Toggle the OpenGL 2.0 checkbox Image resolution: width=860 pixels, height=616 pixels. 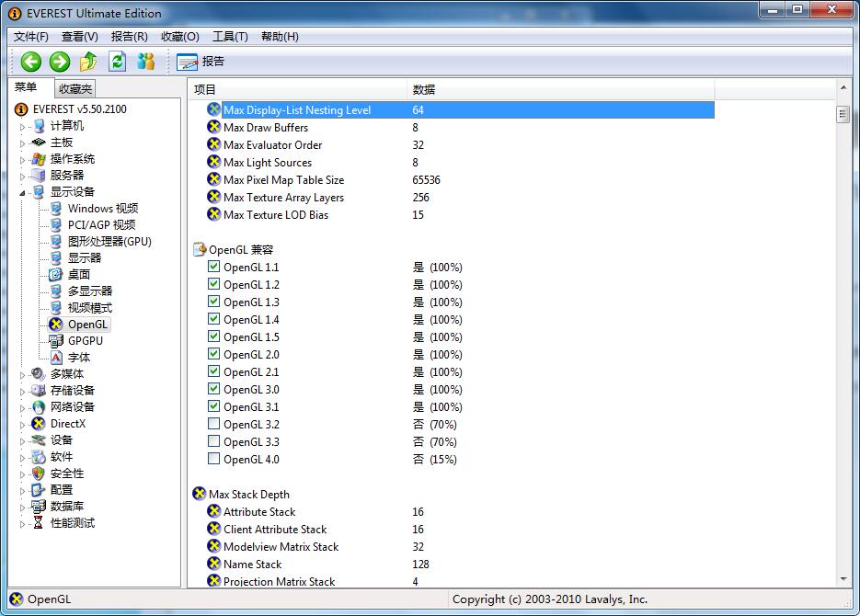[214, 354]
